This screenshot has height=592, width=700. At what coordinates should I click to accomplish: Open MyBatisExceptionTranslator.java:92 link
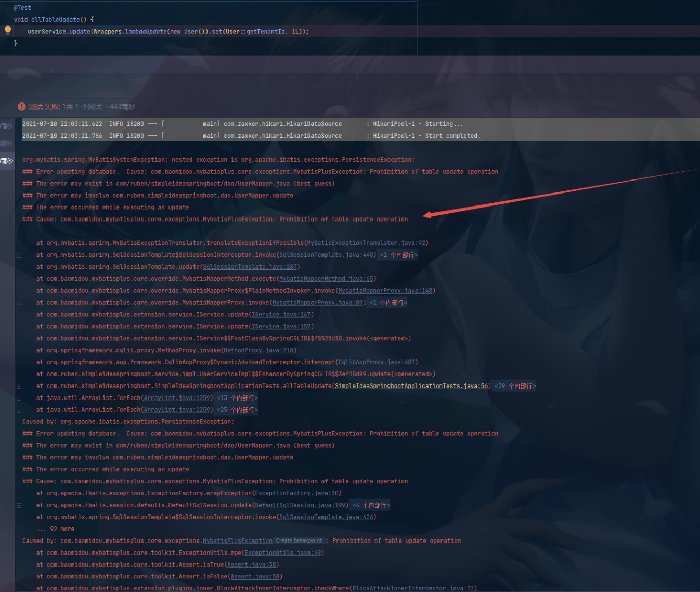(x=366, y=243)
